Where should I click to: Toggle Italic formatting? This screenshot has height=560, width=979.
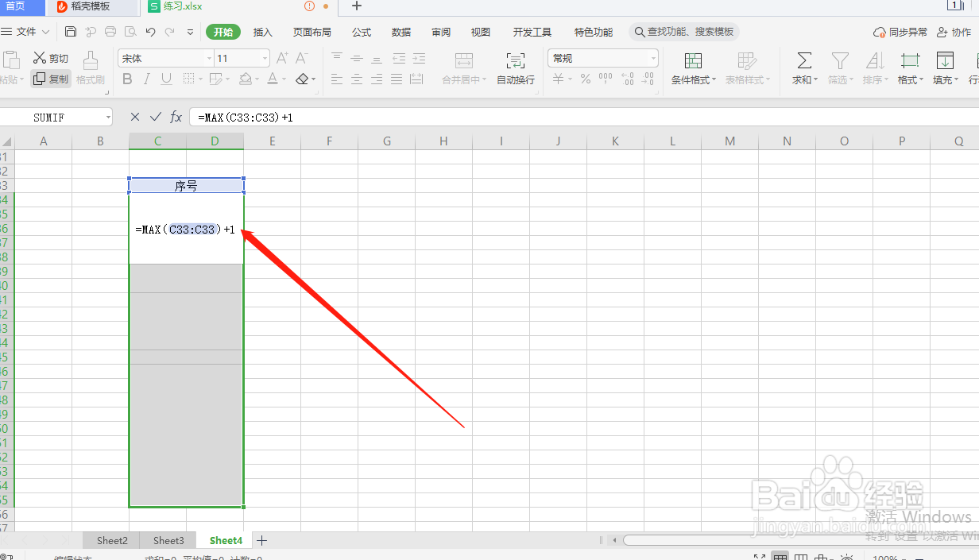click(x=147, y=79)
